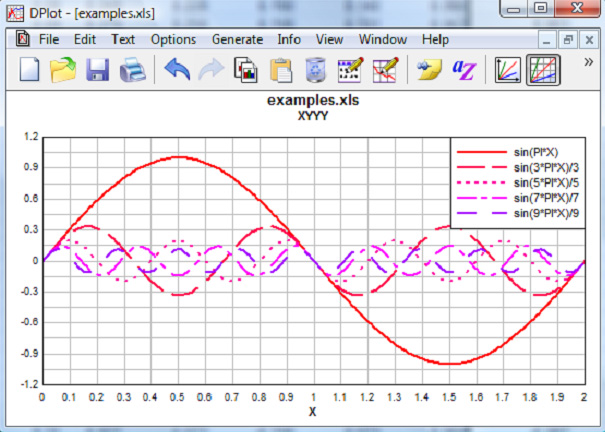
Task: Save the plot with the floppy disk icon
Action: point(98,70)
